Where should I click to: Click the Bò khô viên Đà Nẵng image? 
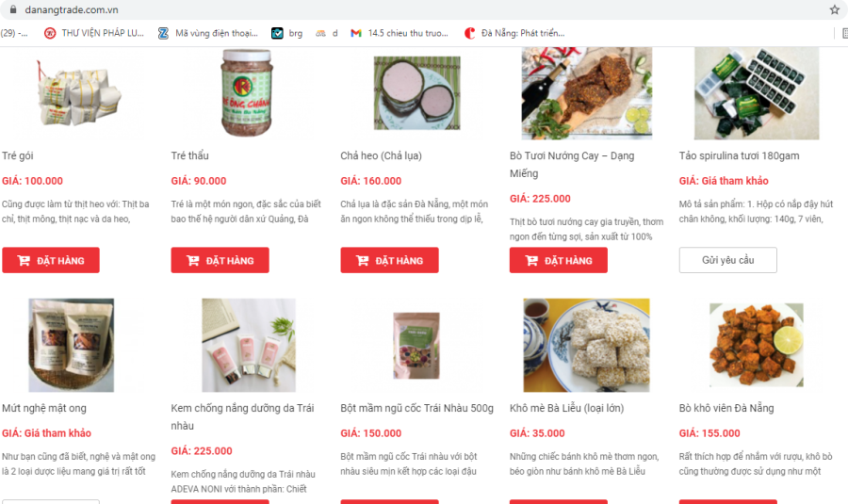756,345
